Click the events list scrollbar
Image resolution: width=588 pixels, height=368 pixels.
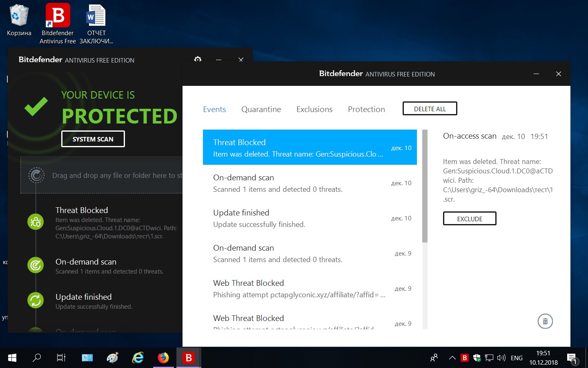pos(425,186)
